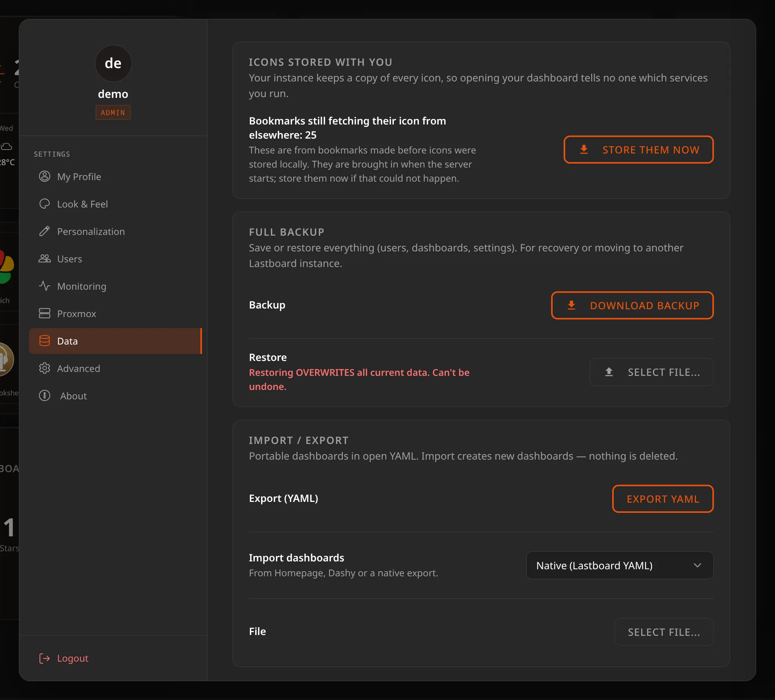The height and width of the screenshot is (700, 775).
Task: Click the 'IMPORT / EXPORT' section heading
Action: (299, 440)
